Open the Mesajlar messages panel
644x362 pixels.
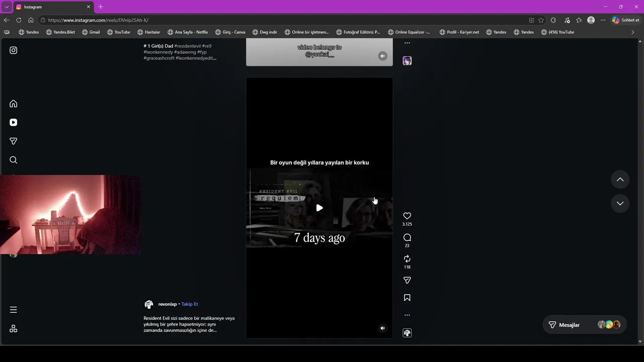click(x=584, y=325)
